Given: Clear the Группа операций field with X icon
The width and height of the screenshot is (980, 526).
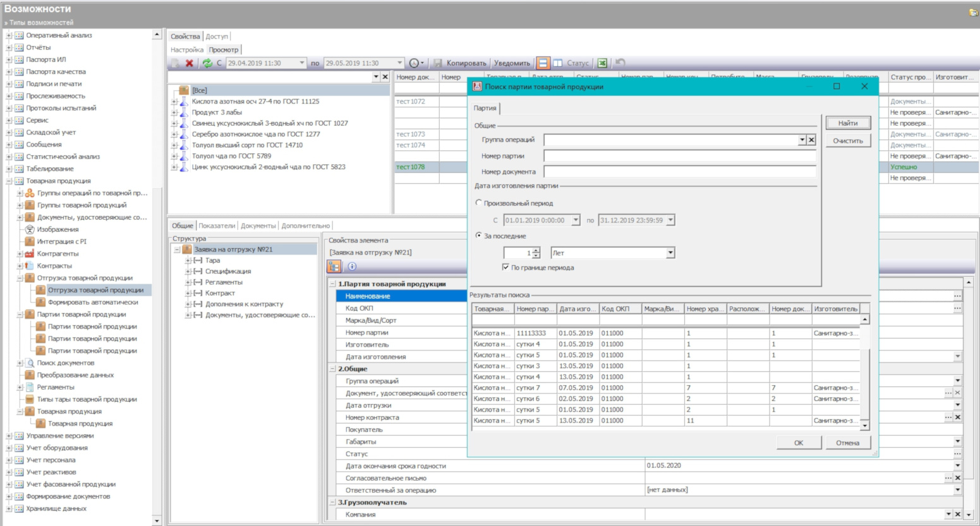Looking at the screenshot, I should 811,140.
